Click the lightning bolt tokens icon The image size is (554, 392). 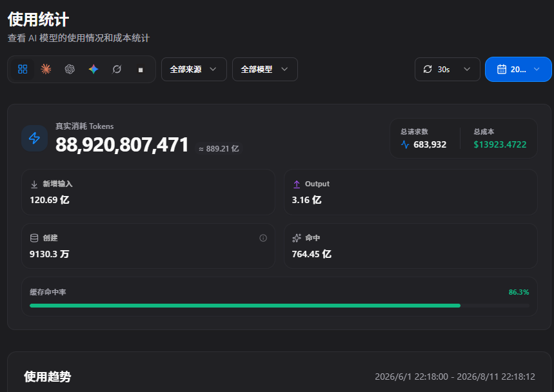35,138
